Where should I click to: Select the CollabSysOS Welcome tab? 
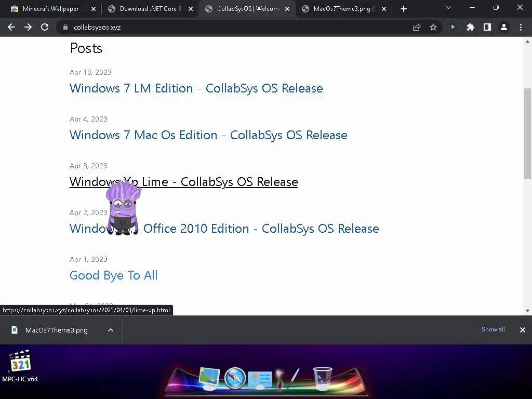coord(247,9)
